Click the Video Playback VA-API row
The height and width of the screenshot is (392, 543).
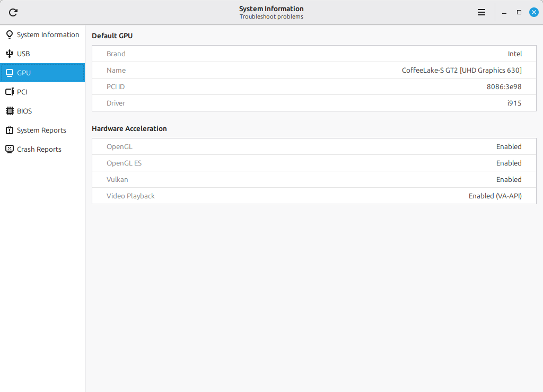314,196
